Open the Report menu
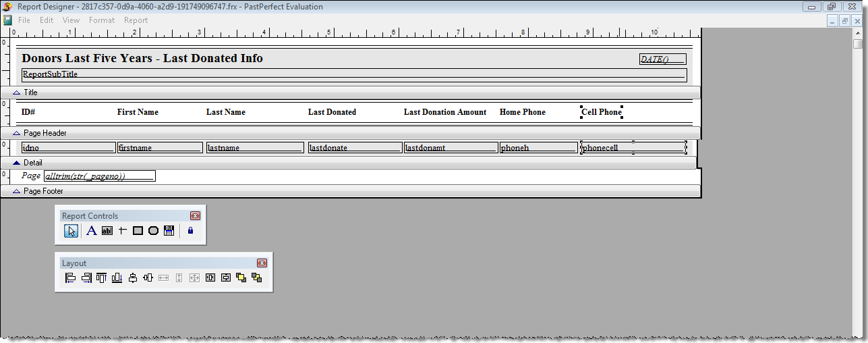This screenshot has width=868, height=343. [136, 20]
